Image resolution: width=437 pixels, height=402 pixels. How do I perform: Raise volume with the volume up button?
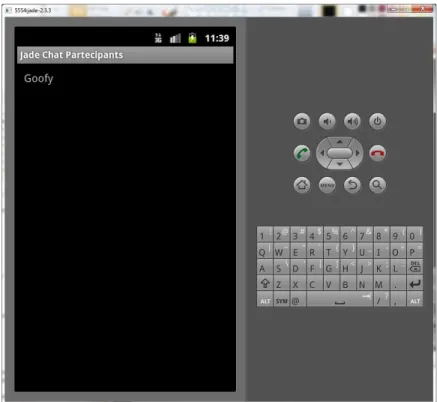coord(352,121)
